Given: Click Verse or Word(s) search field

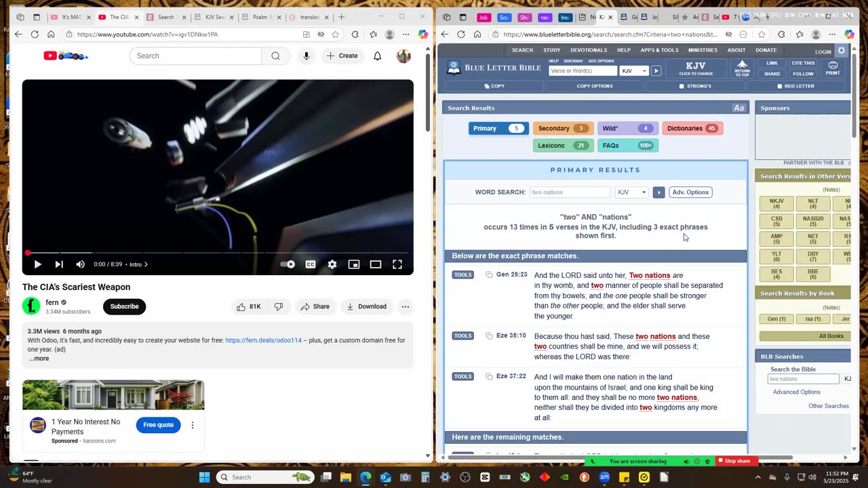Looking at the screenshot, I should pos(583,70).
